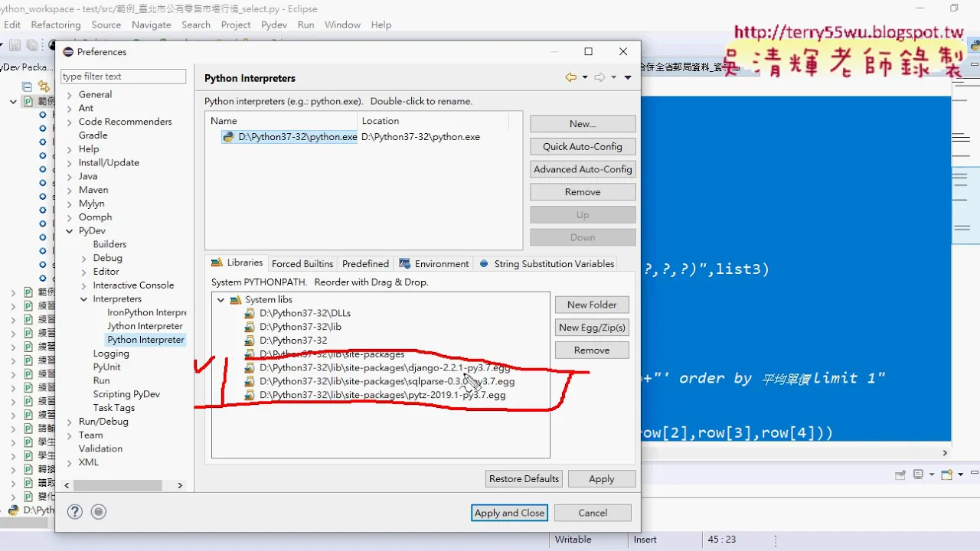The height and width of the screenshot is (551, 980).
Task: Cancel the Preferences dialog
Action: click(x=593, y=513)
